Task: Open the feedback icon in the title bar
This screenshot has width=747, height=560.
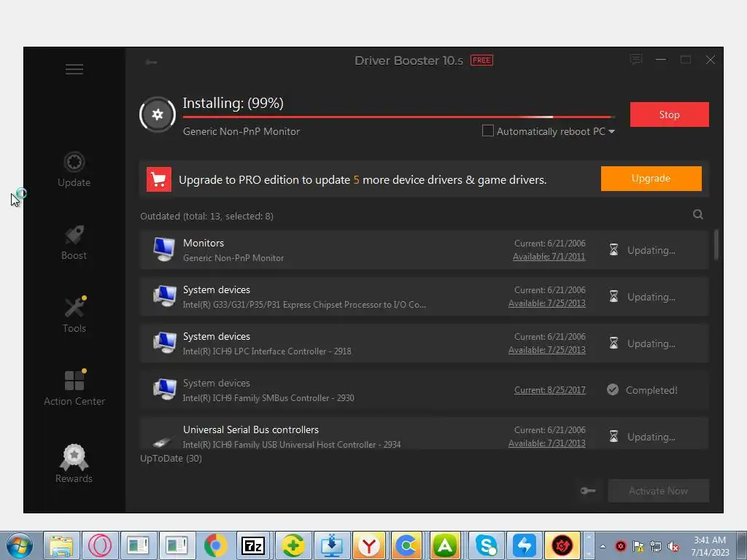Action: pos(636,60)
